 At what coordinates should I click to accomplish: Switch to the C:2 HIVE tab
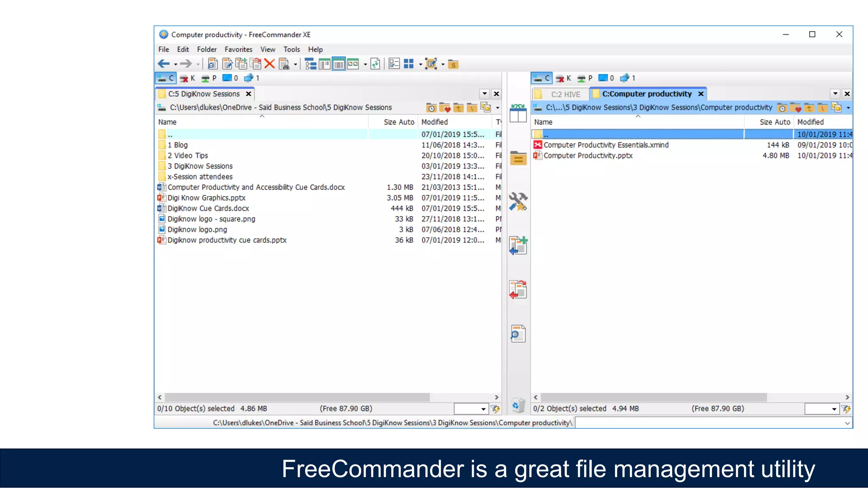tap(565, 94)
